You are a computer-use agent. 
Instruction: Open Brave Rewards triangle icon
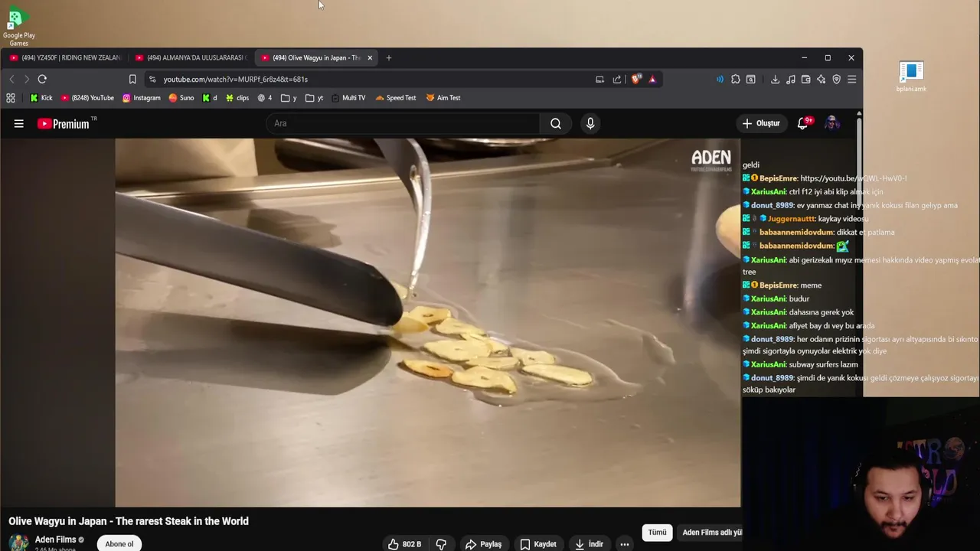652,79
